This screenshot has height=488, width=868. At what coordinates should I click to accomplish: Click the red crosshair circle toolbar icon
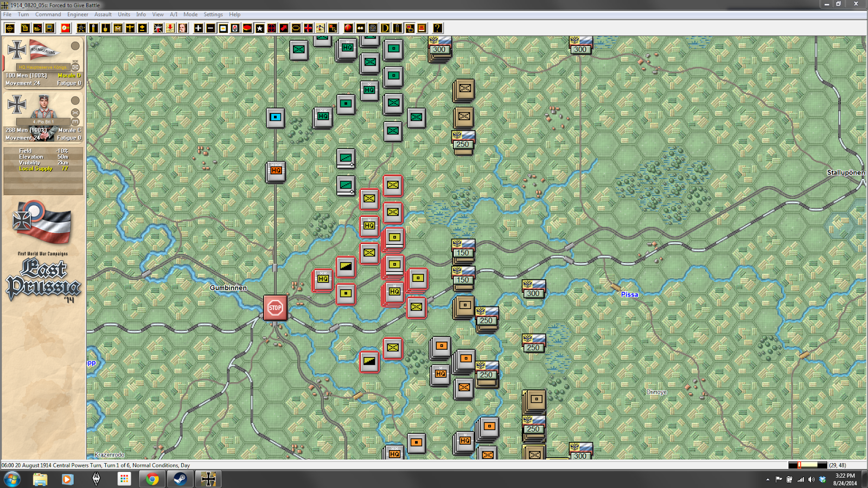click(272, 28)
